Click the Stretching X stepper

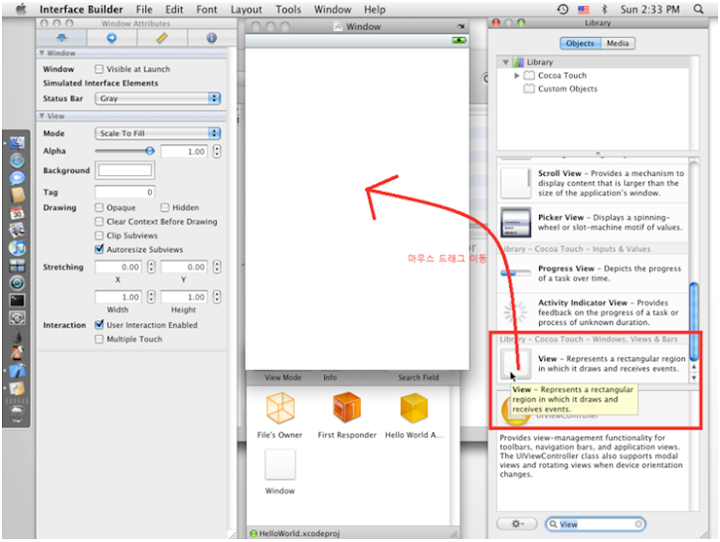pos(151,267)
